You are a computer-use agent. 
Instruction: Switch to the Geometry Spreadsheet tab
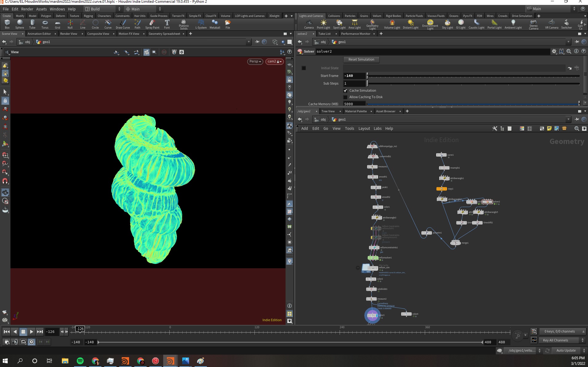pyautogui.click(x=164, y=34)
